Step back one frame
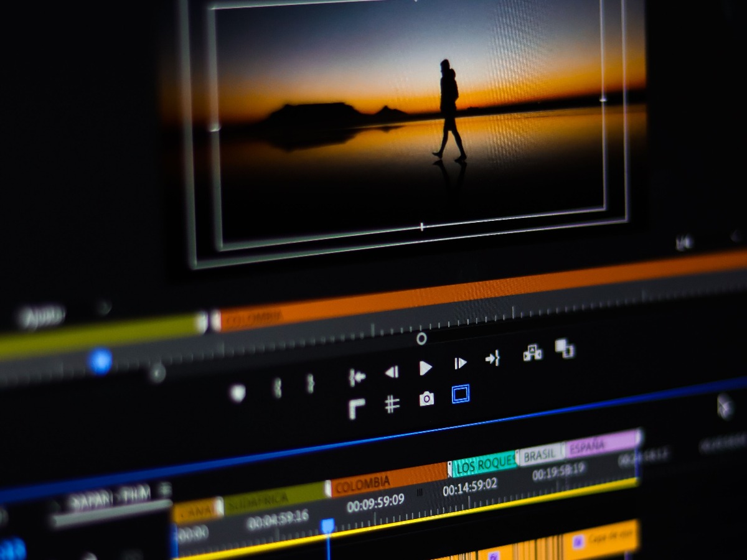 [x=392, y=372]
